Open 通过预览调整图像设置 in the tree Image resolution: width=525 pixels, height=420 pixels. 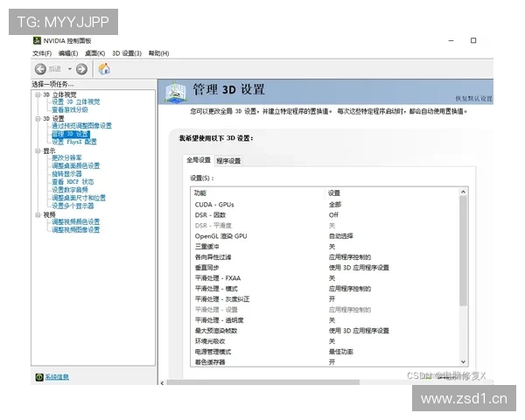(81, 126)
